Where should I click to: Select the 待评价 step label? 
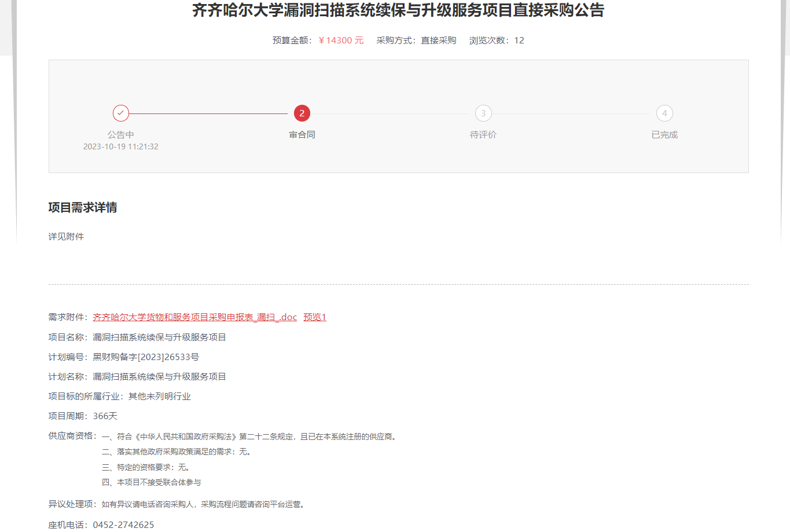[x=483, y=135]
